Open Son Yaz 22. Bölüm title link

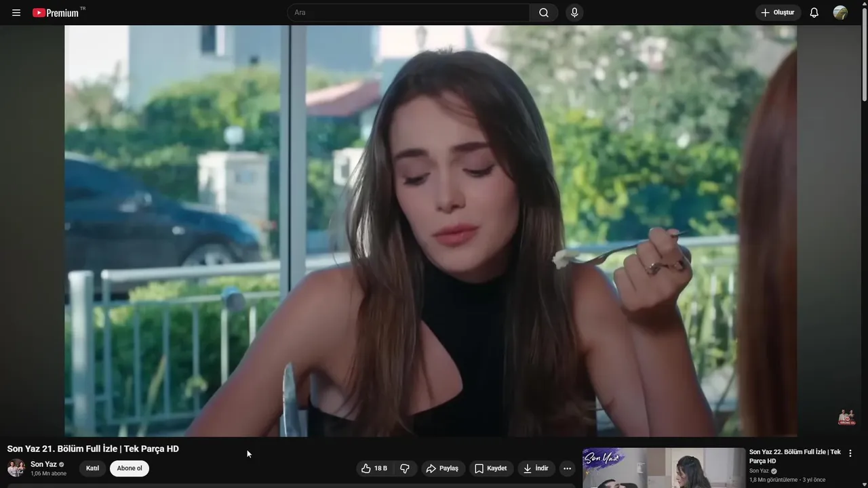pos(795,456)
